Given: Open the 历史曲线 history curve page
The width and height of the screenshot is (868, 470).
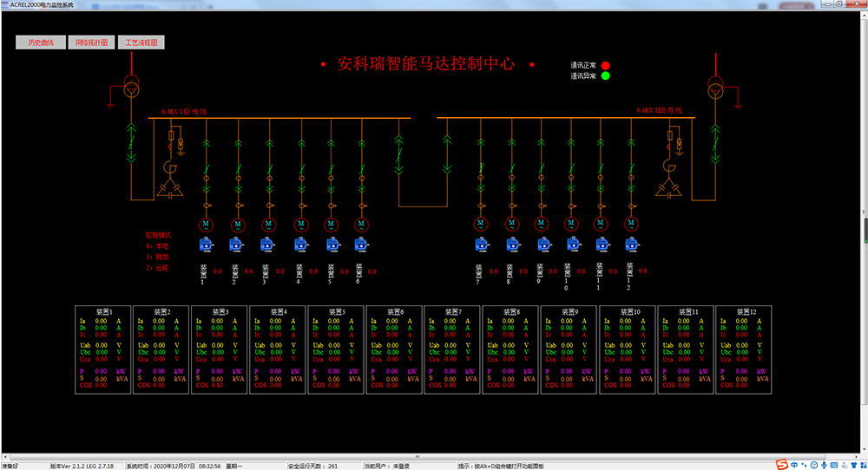Looking at the screenshot, I should (x=41, y=42).
